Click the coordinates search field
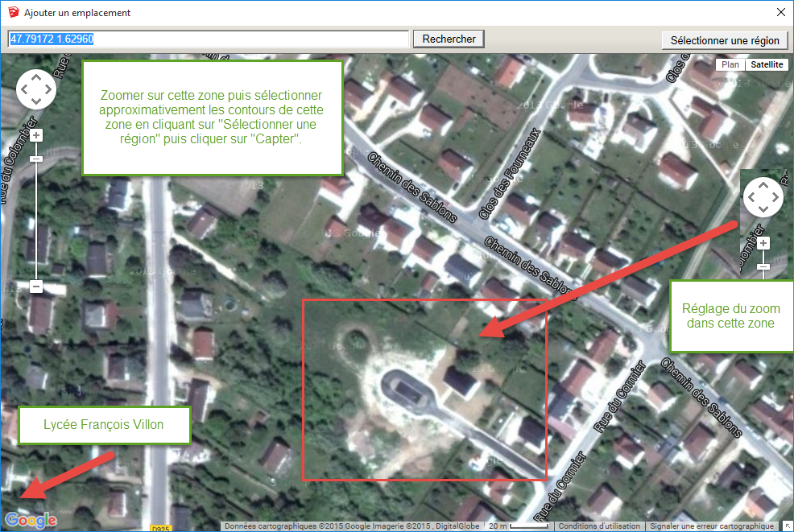 click(209, 39)
